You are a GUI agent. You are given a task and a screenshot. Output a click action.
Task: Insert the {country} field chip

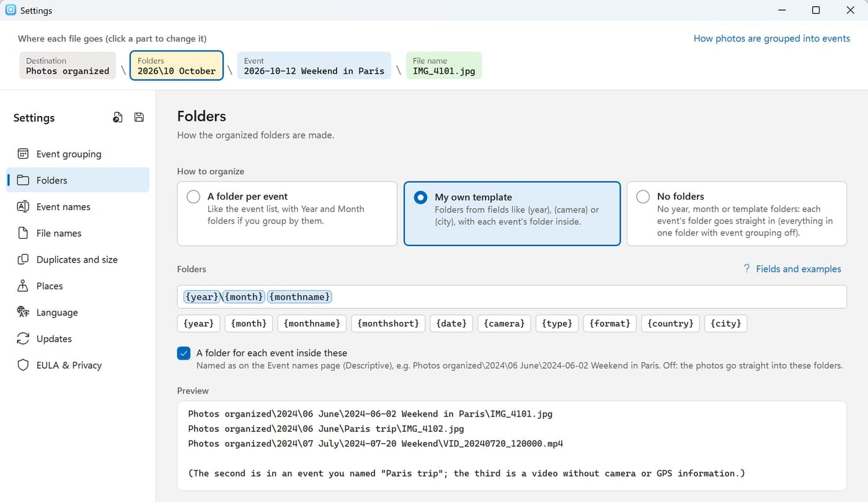(x=671, y=324)
